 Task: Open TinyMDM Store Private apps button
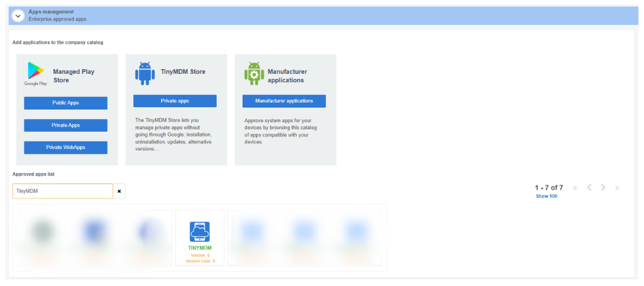pos(175,101)
